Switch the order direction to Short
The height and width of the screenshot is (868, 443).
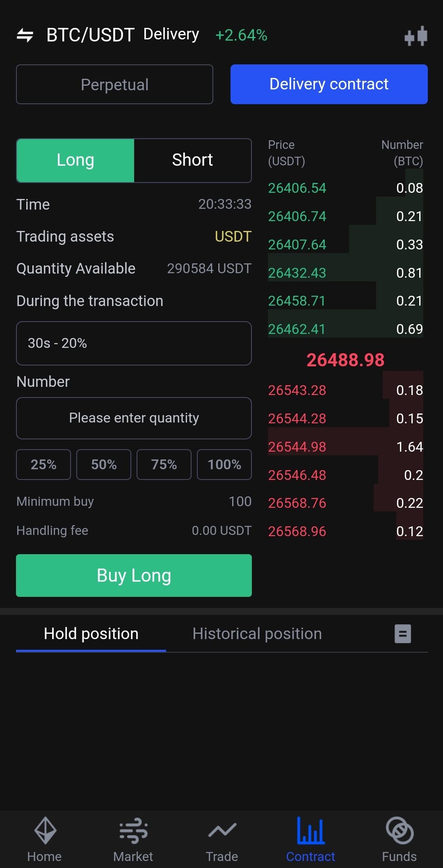[192, 160]
